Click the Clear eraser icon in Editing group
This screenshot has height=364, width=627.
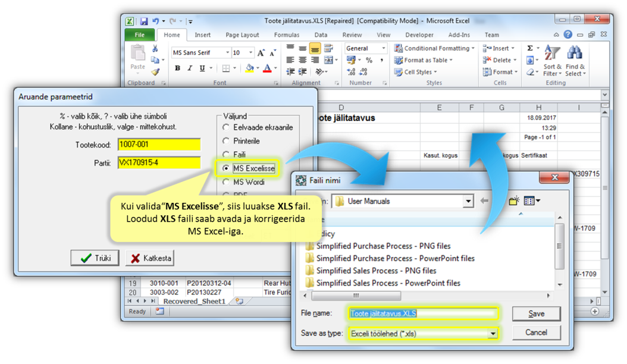click(530, 73)
